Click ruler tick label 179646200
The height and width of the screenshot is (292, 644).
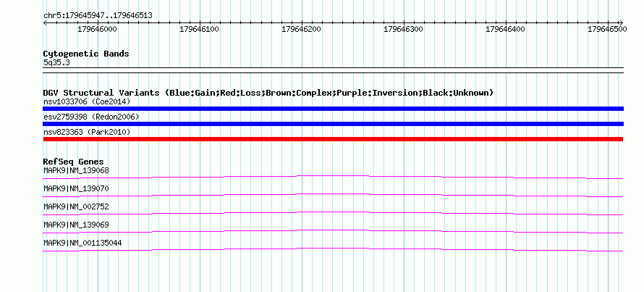[302, 30]
